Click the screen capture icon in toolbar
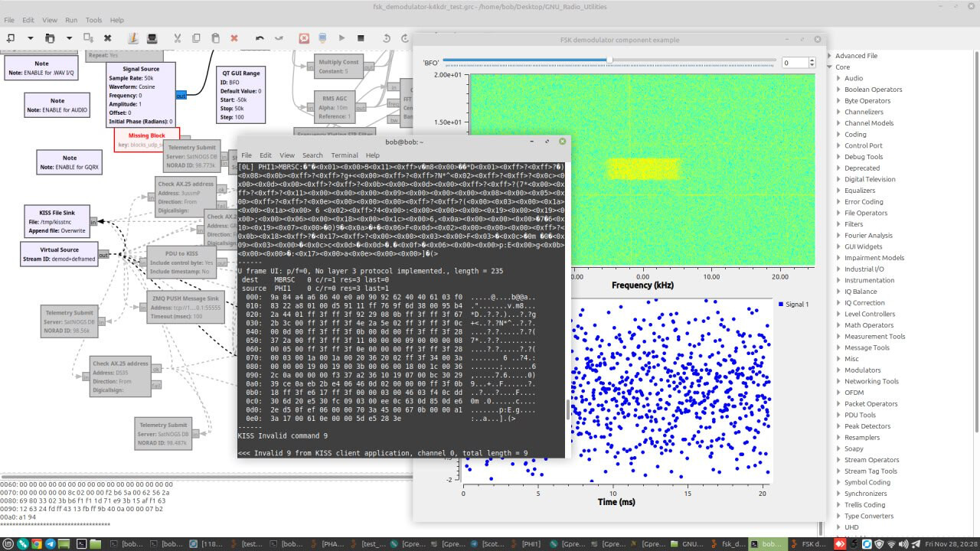Image resolution: width=980 pixels, height=551 pixels. (x=152, y=37)
